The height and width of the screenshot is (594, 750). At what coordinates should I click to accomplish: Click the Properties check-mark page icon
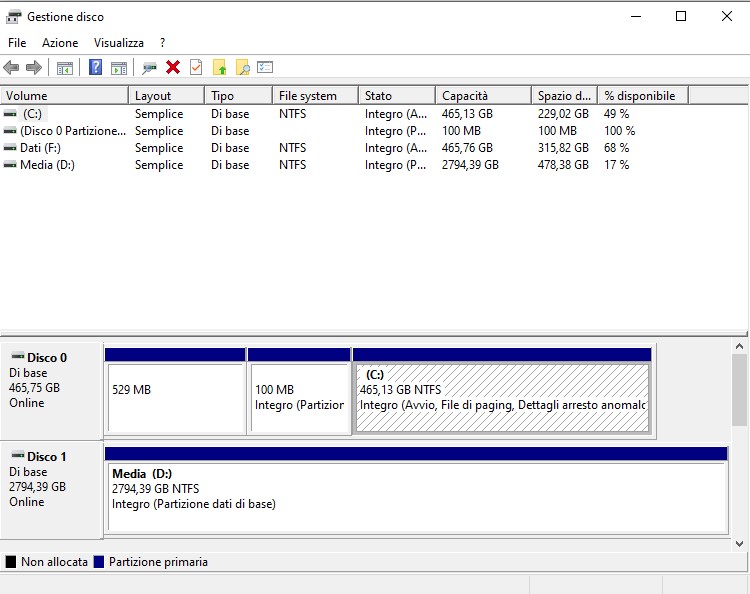coord(196,67)
